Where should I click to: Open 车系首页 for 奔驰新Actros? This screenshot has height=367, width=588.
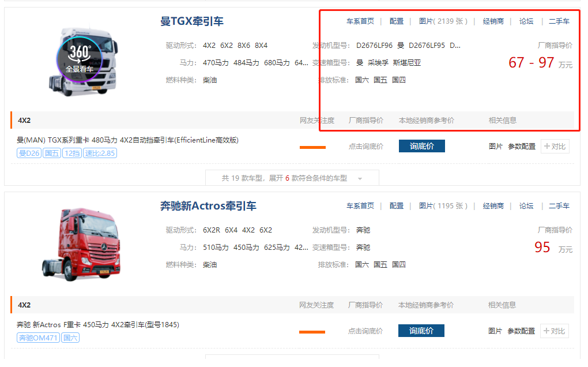click(x=360, y=206)
